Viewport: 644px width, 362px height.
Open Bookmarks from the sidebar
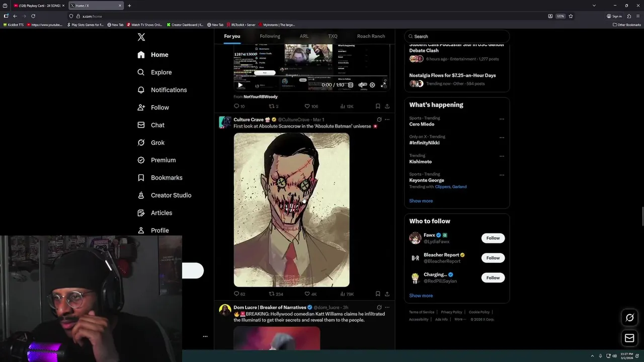(160, 178)
